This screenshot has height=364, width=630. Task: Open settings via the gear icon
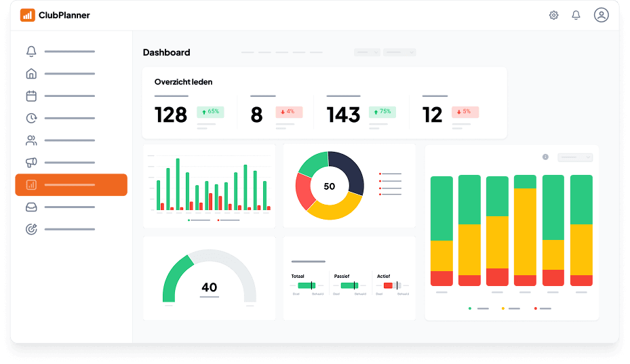[553, 15]
